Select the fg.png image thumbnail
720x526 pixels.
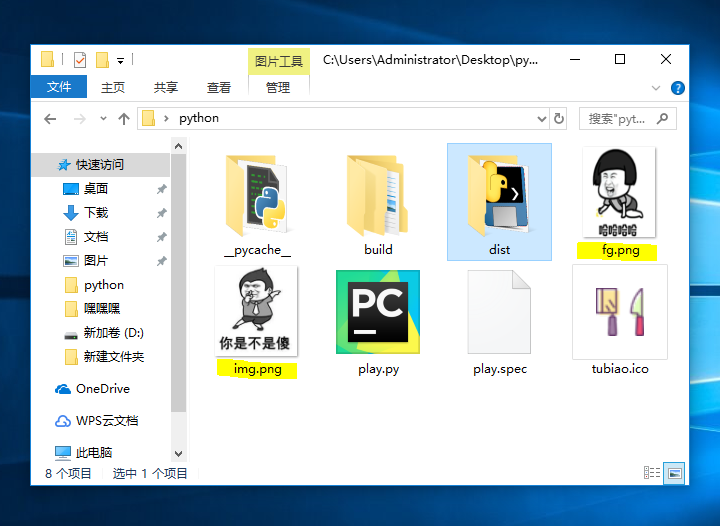click(619, 192)
